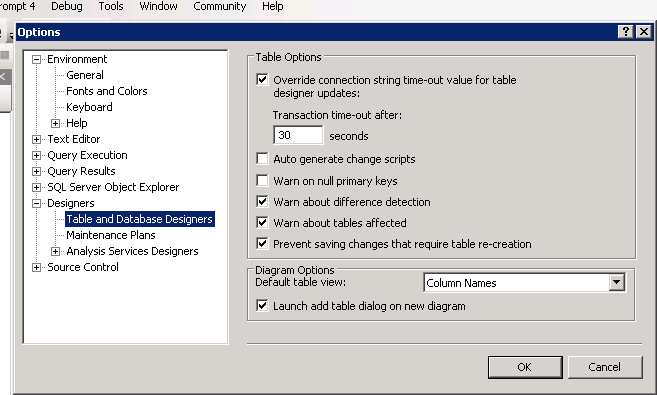Screen dimensions: 657x395
Task: Expand the Text Editor node
Action: 36,139
